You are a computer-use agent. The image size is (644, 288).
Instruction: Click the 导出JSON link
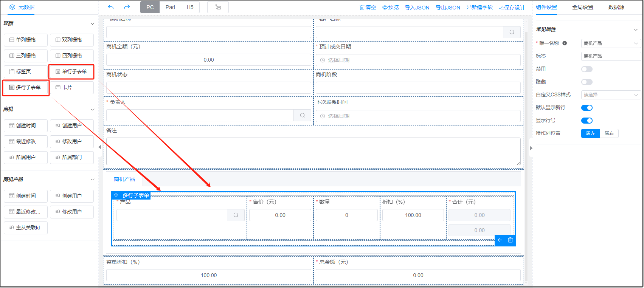coord(448,7)
